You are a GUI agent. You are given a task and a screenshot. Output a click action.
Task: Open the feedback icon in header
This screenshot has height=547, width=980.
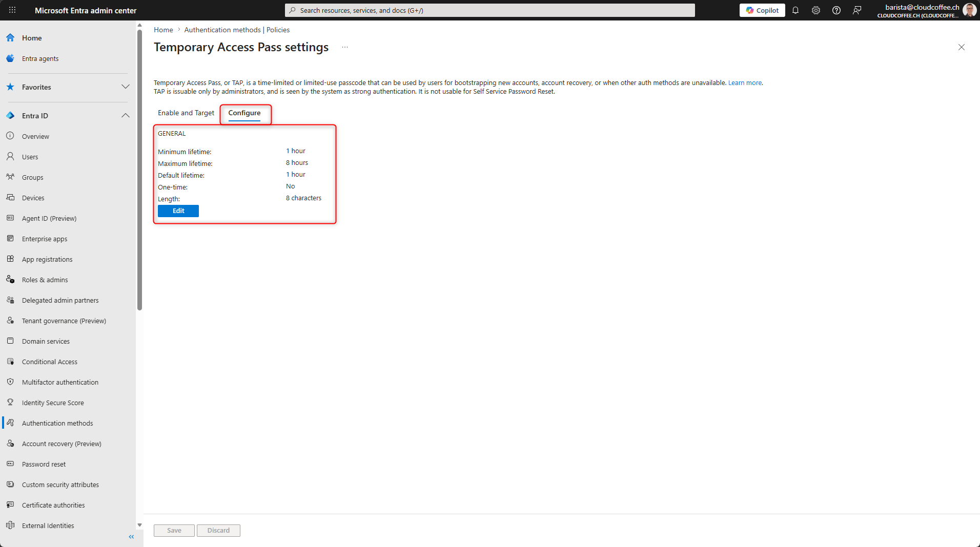[857, 10]
